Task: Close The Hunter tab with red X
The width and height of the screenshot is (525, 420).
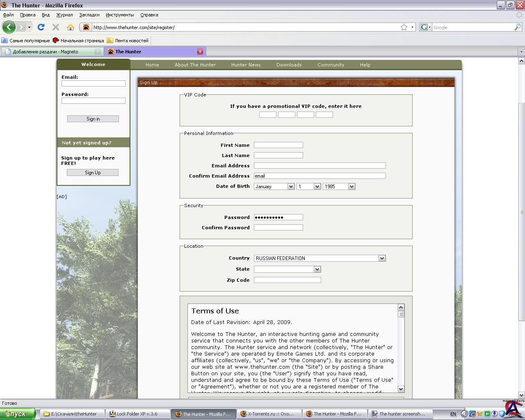Action: click(x=200, y=52)
